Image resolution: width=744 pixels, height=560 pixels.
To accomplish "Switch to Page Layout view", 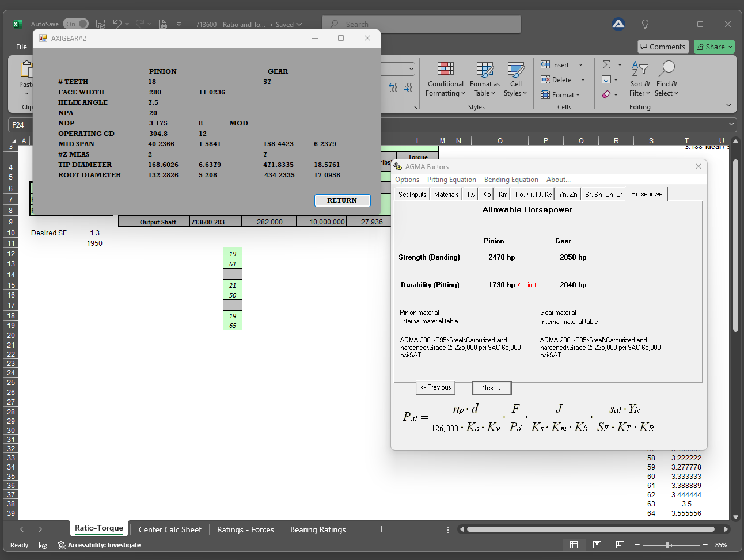I will tap(597, 545).
